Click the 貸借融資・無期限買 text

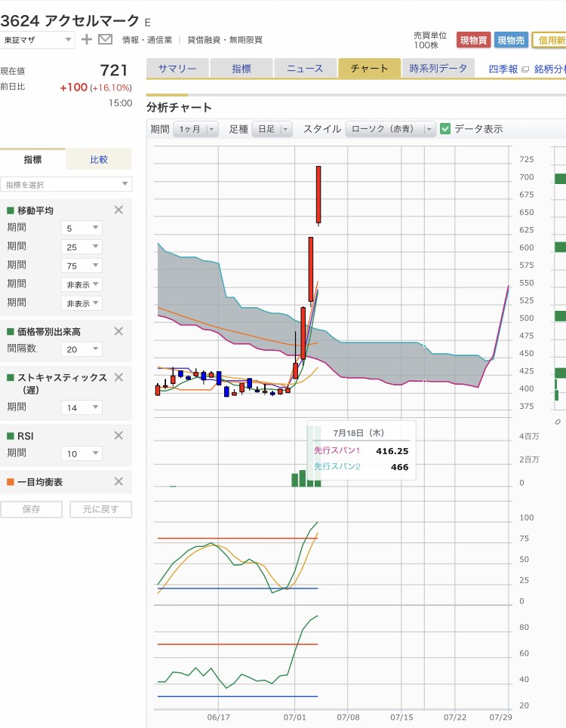point(225,40)
